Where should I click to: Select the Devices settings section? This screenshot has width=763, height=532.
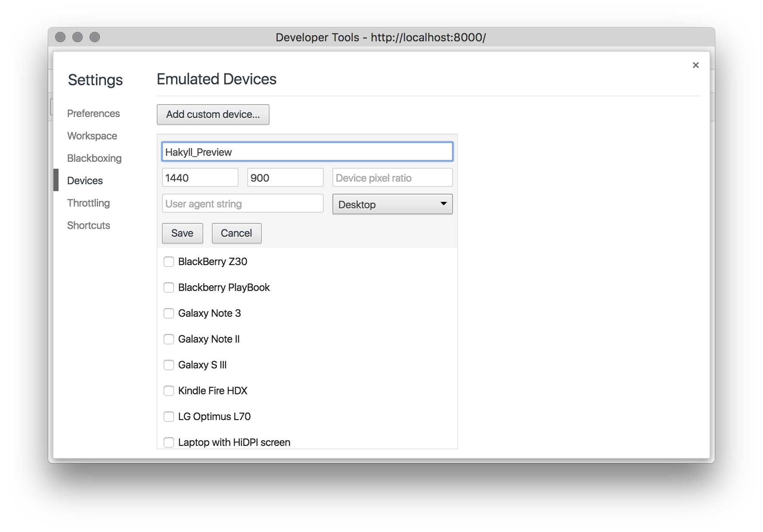click(85, 181)
